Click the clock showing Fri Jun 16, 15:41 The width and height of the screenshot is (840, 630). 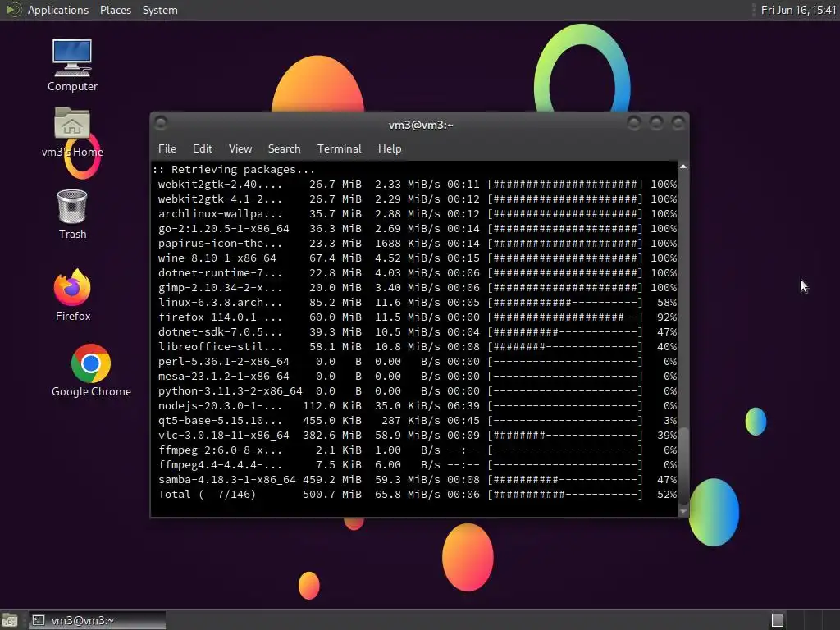[798, 10]
